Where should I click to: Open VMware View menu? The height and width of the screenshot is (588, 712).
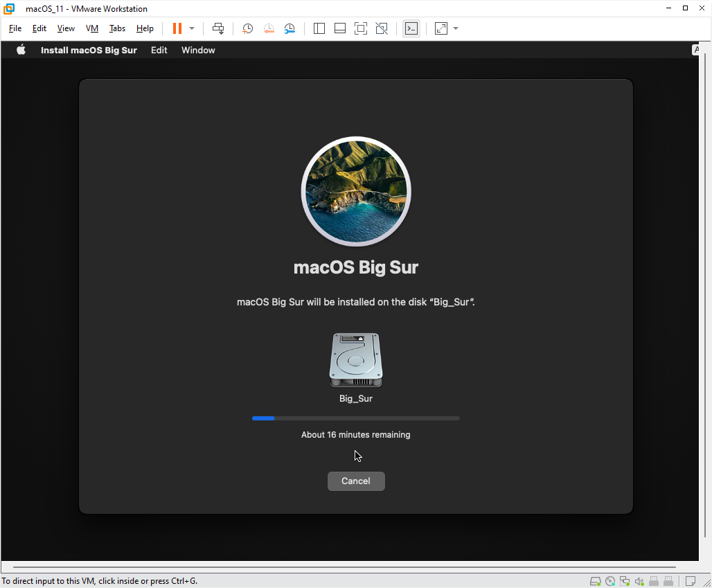coord(66,28)
